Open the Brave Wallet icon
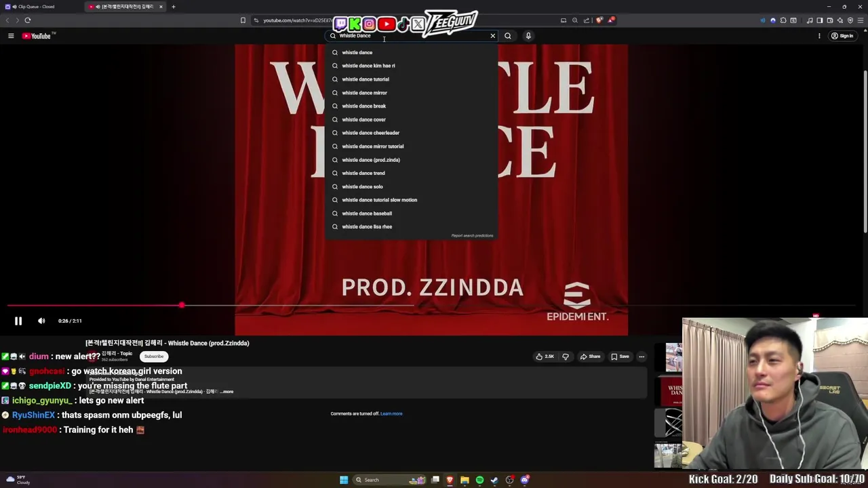This screenshot has width=868, height=488. 830,20
